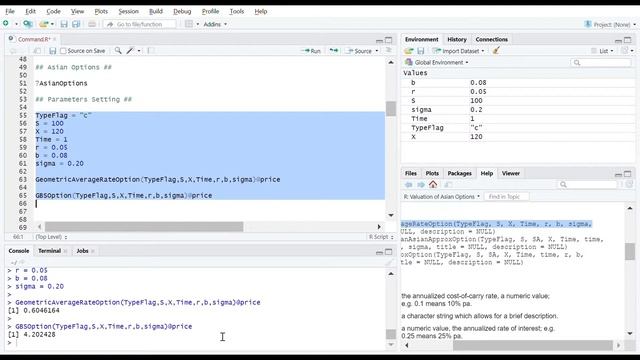640x360 pixels.
Task: Expand the Open File recent files arrow
Action: [52, 24]
